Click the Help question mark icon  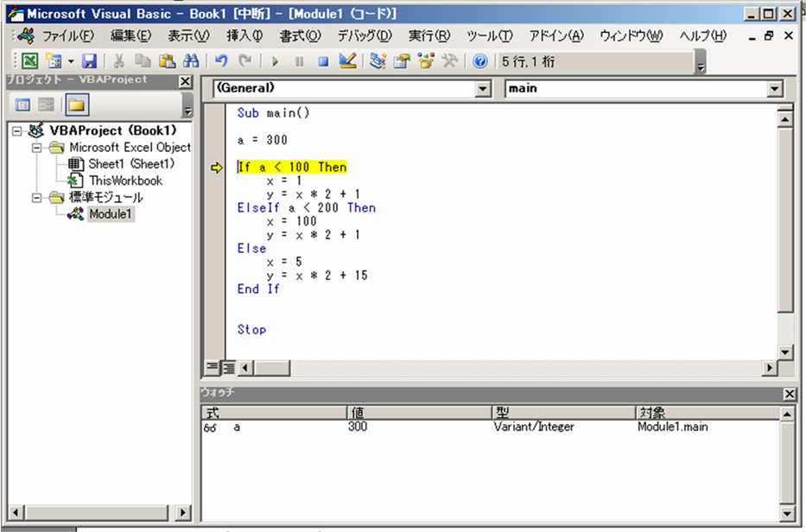(x=480, y=61)
